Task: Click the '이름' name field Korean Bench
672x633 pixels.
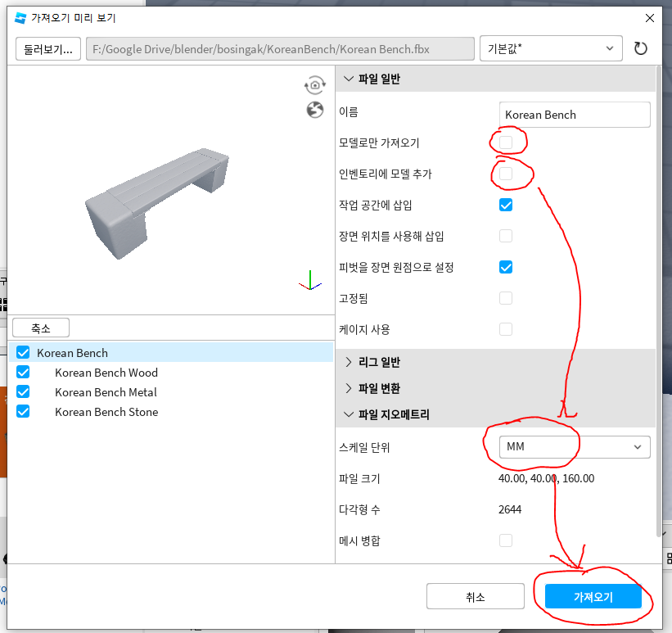Action: [575, 115]
